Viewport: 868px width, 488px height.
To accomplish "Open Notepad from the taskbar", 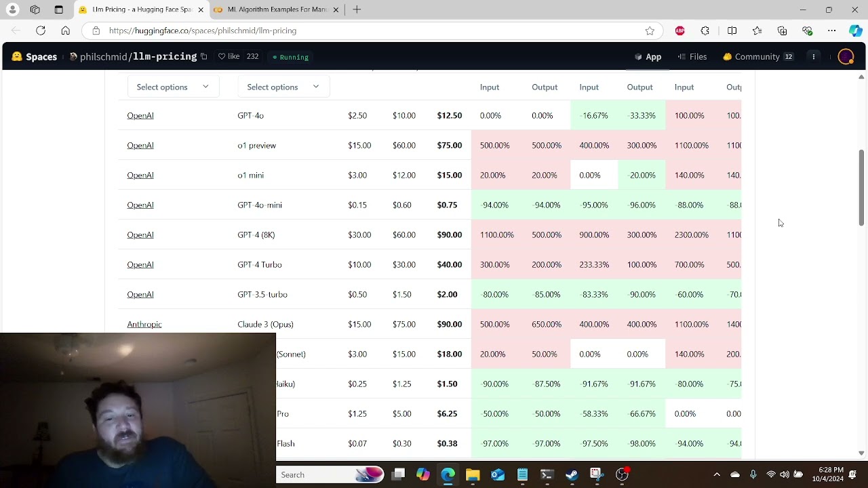I will point(522,474).
